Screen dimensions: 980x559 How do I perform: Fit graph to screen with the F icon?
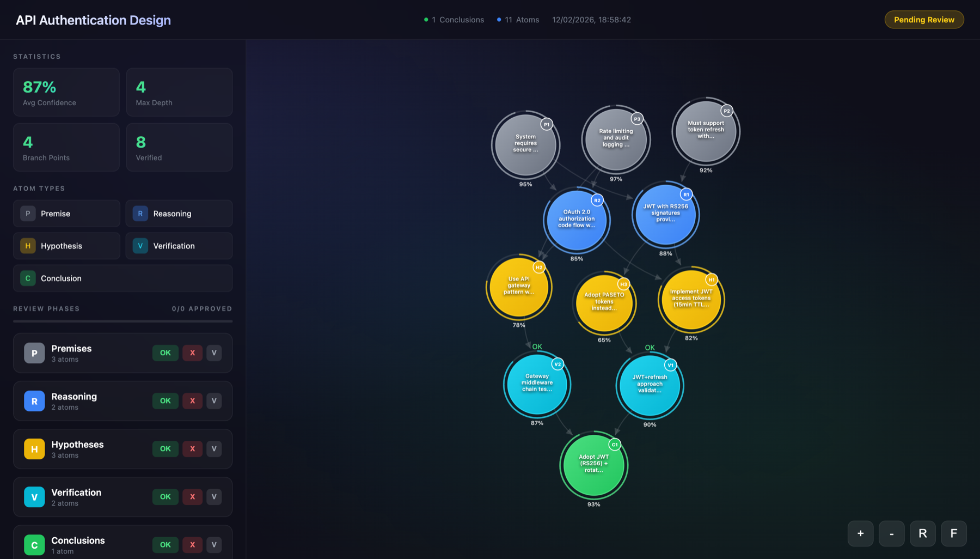(953, 533)
